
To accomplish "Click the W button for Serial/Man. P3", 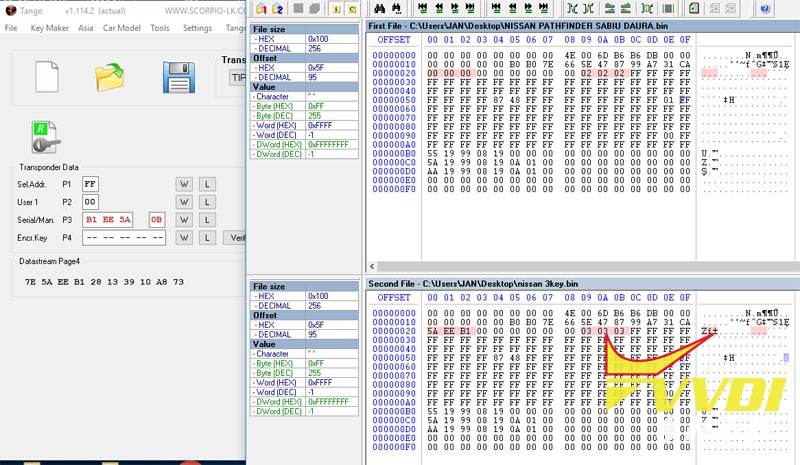I will coord(184,220).
